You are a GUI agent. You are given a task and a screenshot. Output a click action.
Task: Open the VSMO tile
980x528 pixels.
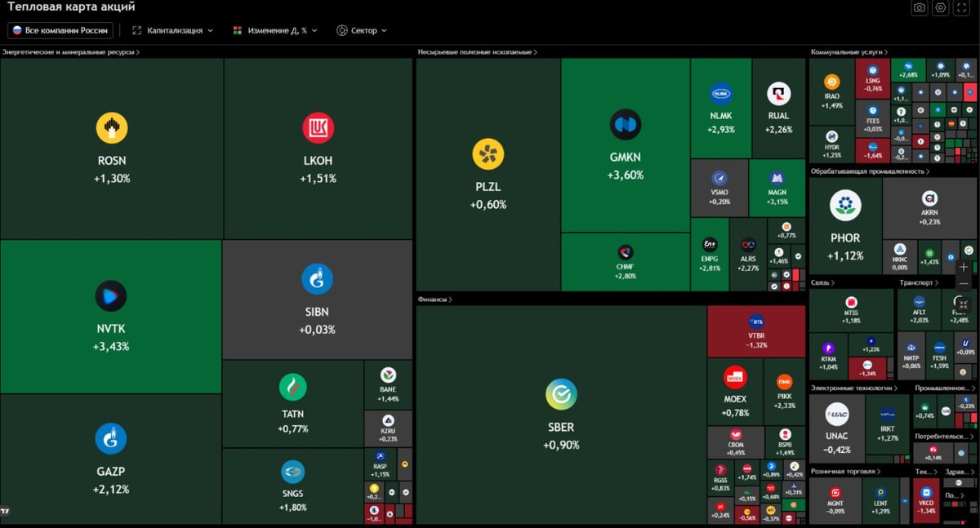719,187
